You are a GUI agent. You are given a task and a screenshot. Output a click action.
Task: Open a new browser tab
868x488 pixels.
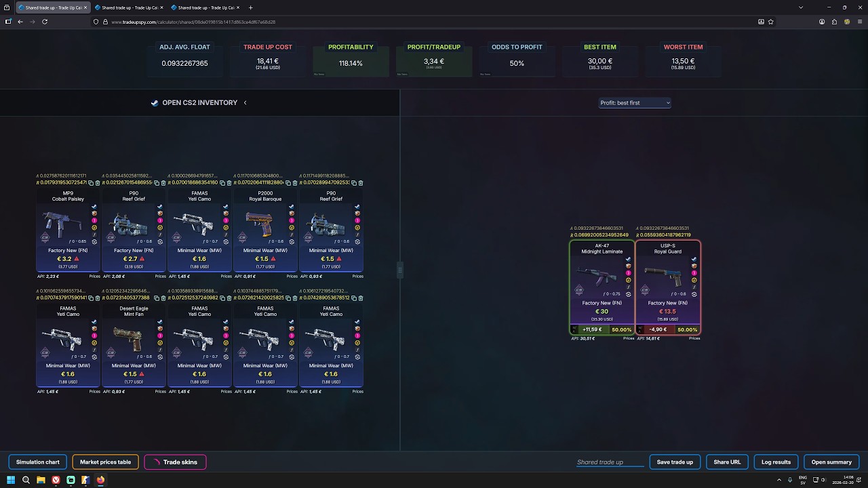(250, 7)
